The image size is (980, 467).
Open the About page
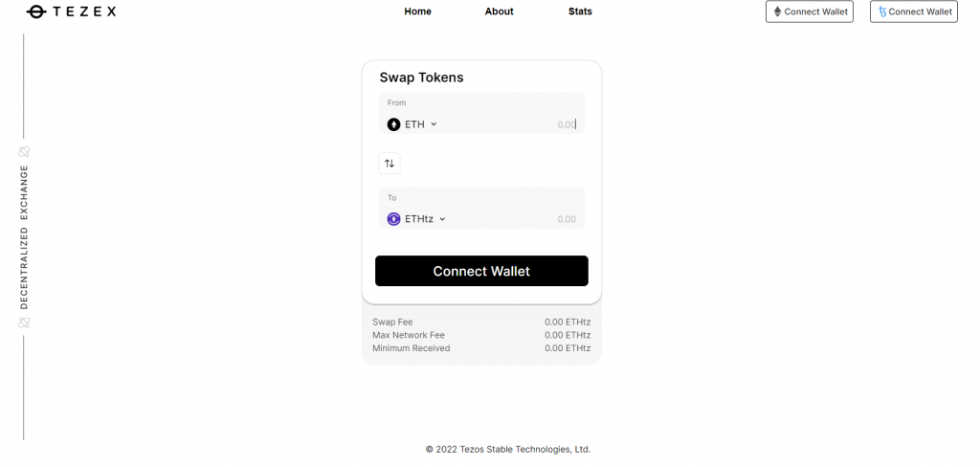point(499,11)
